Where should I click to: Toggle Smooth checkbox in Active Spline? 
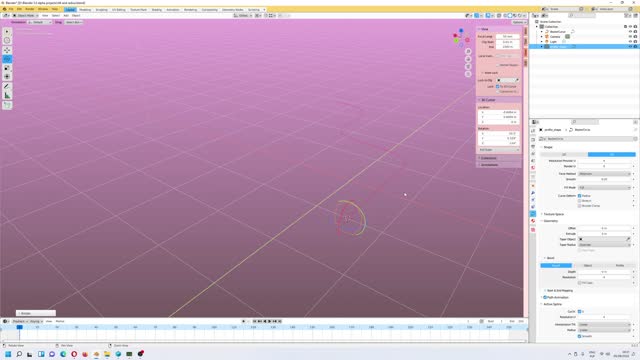click(580, 336)
